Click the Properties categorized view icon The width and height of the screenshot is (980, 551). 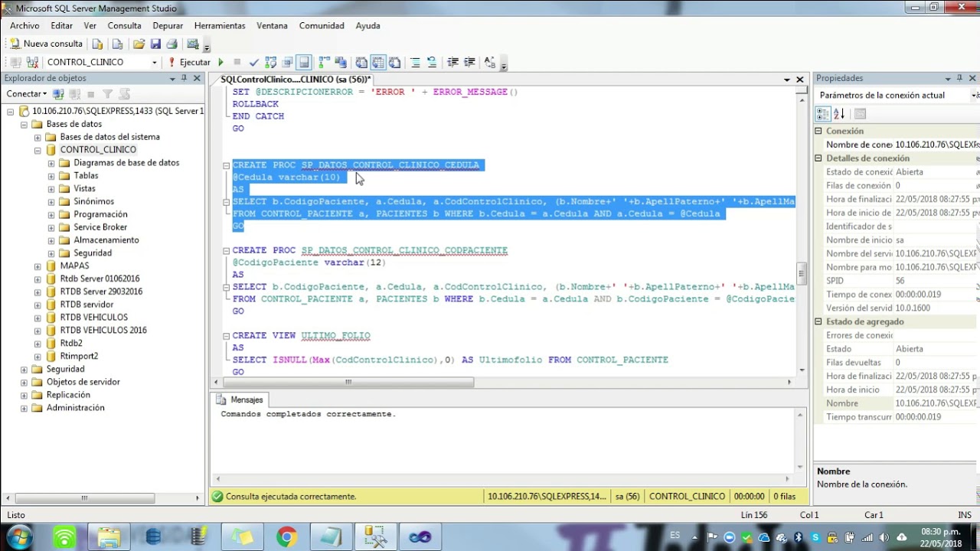tap(822, 114)
